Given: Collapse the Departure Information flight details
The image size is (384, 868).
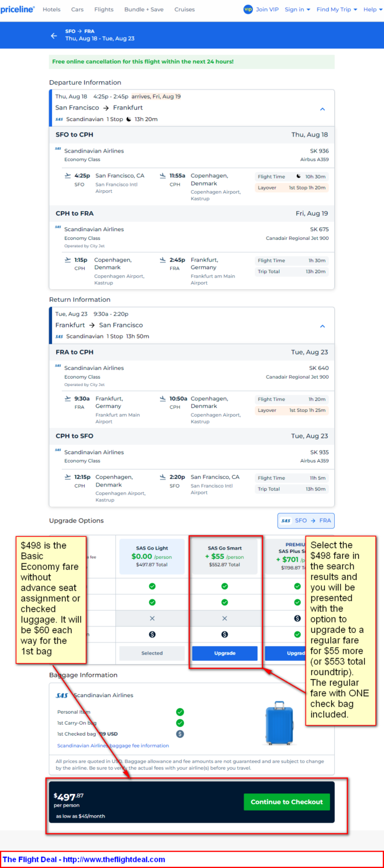Looking at the screenshot, I should click(x=323, y=109).
